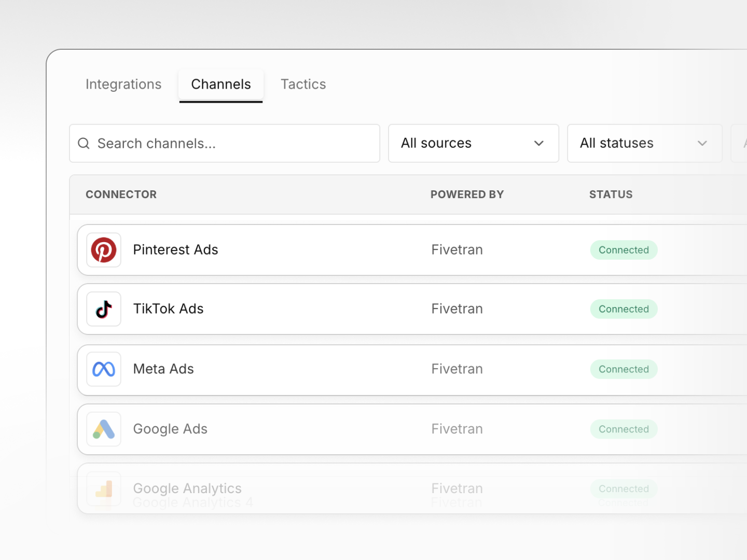Click the Connector column header
The image size is (747, 560).
pyautogui.click(x=121, y=194)
